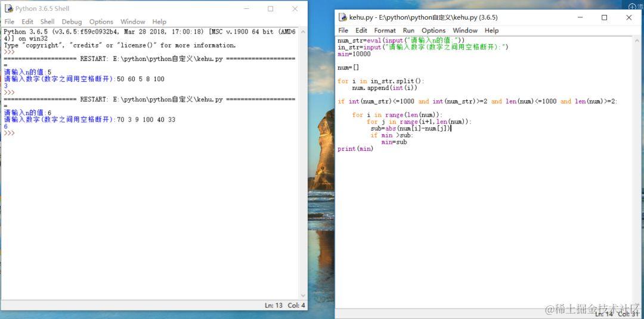Click the sub=abs(num[i]-num[j]) line
The width and height of the screenshot is (644, 319).
tap(410, 129)
